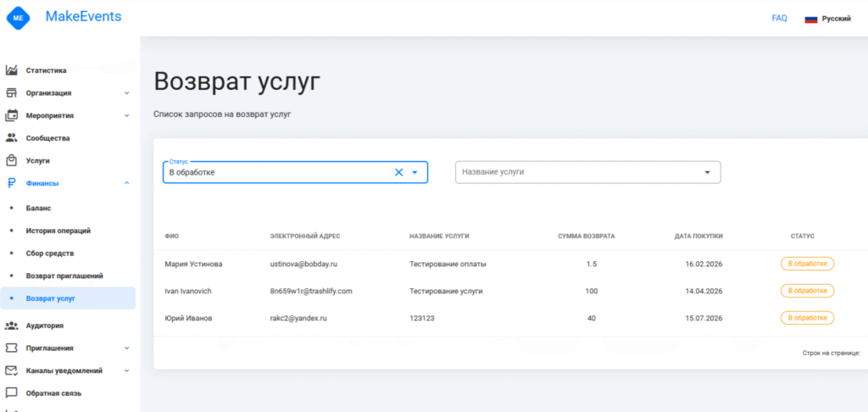Viewport: 868px width, 412px height.
Task: Go to История операций submenu item
Action: [58, 231]
